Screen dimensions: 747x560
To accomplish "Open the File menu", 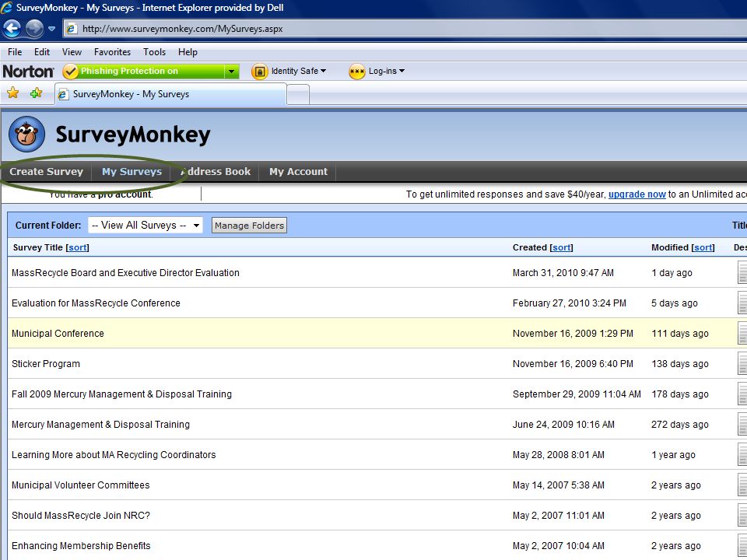I will pyautogui.click(x=15, y=52).
